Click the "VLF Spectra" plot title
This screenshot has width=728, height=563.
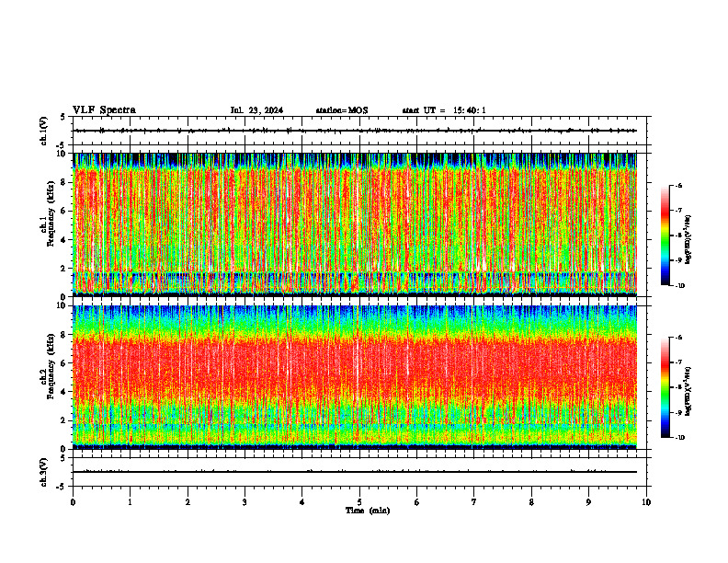tap(104, 110)
